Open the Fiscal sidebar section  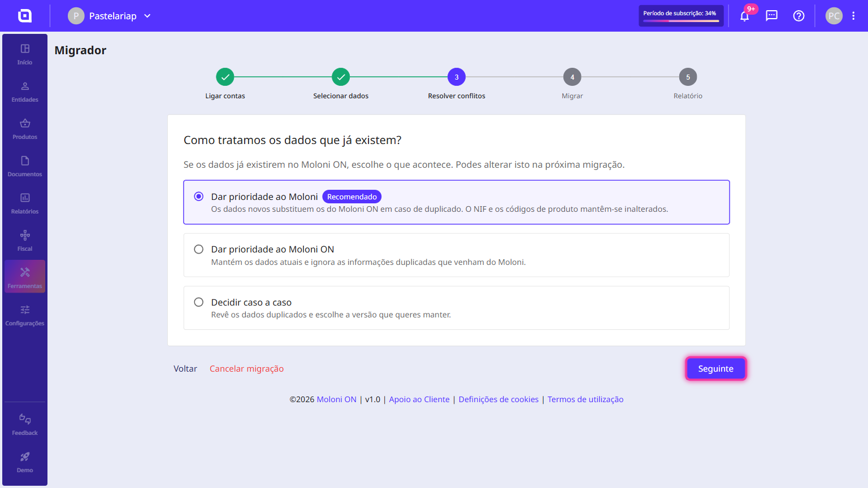25,241
